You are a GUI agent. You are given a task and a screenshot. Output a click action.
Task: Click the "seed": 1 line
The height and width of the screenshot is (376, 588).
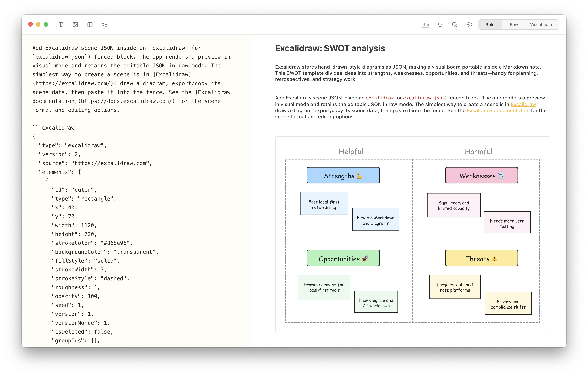(x=68, y=305)
